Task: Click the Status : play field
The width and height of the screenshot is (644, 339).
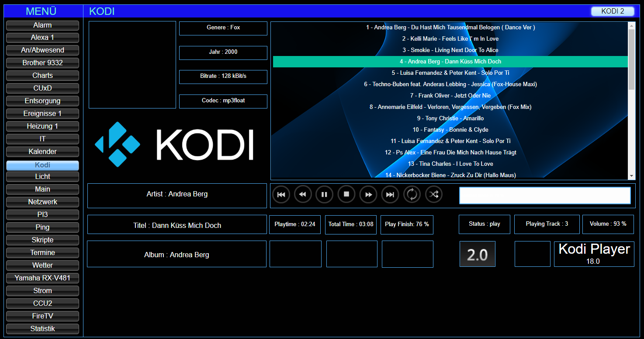Action: pos(485,224)
